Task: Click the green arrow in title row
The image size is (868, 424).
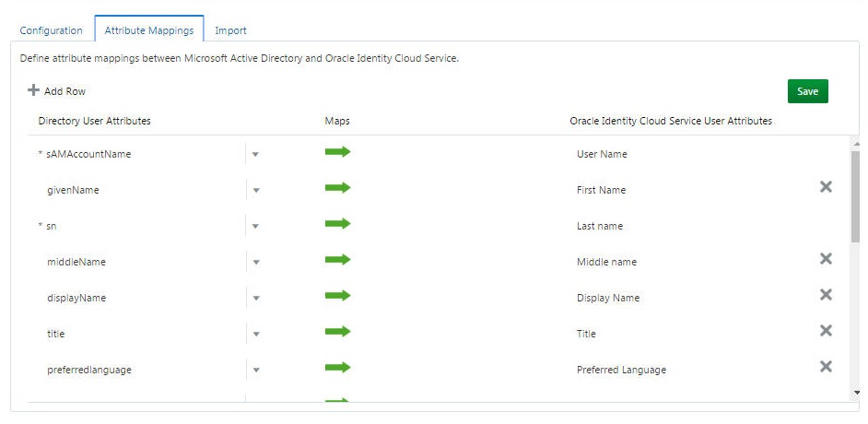Action: point(337,332)
